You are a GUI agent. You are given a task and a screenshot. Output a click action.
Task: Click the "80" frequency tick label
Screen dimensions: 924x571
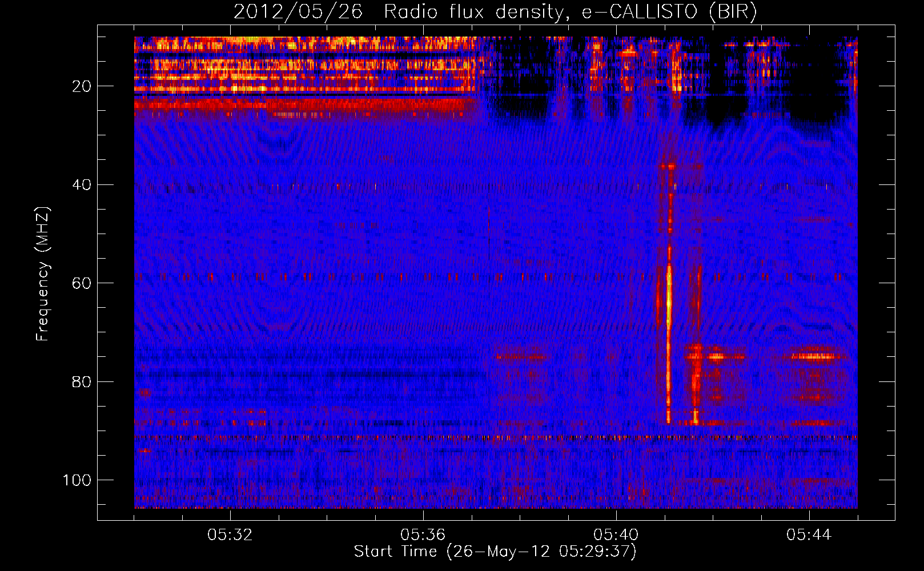[82, 382]
